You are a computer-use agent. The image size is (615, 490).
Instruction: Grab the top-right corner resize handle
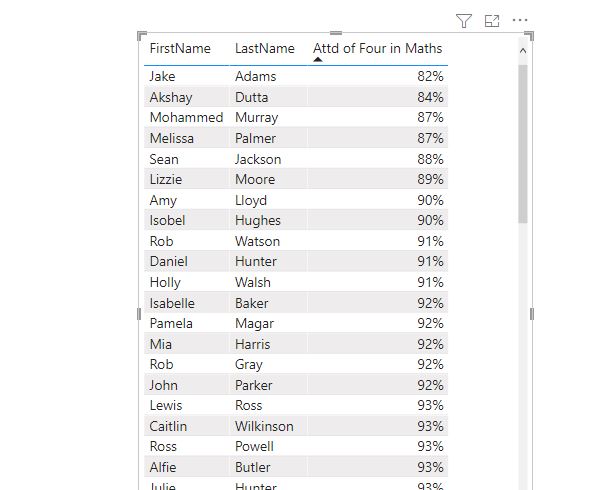click(529, 36)
